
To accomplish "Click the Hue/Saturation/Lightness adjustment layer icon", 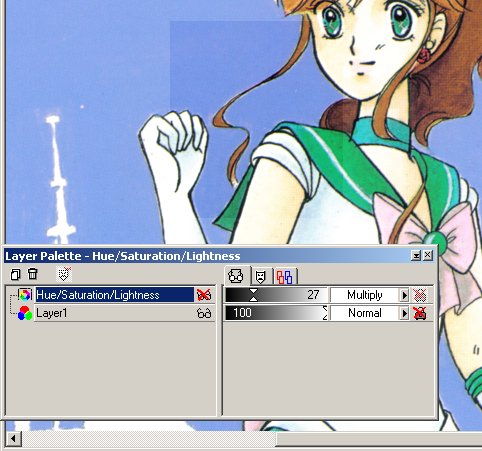I will (x=25, y=295).
